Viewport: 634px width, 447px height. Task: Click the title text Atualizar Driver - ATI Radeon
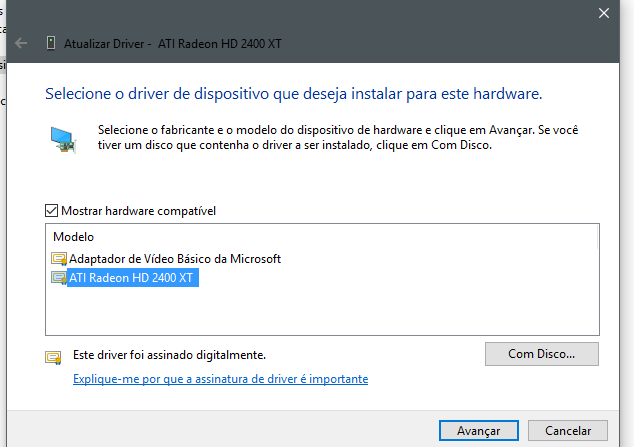[x=173, y=43]
